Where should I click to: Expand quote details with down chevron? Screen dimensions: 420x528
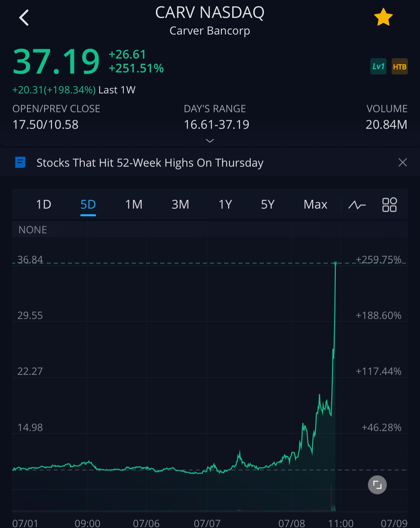coord(210,140)
